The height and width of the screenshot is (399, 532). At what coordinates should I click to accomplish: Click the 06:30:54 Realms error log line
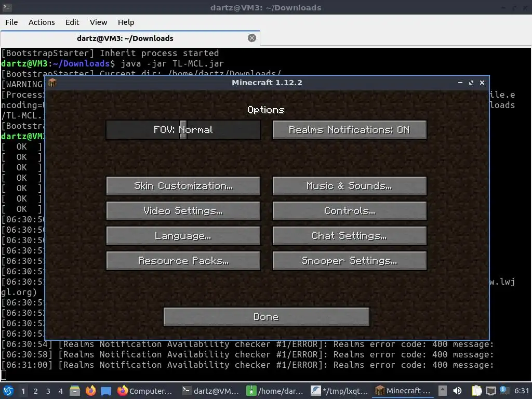(247, 344)
